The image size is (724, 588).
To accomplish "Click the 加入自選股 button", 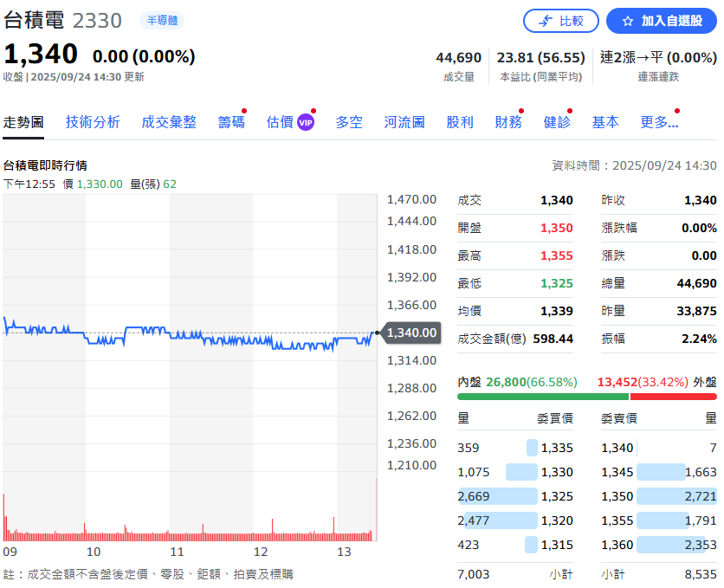I will 661,22.
